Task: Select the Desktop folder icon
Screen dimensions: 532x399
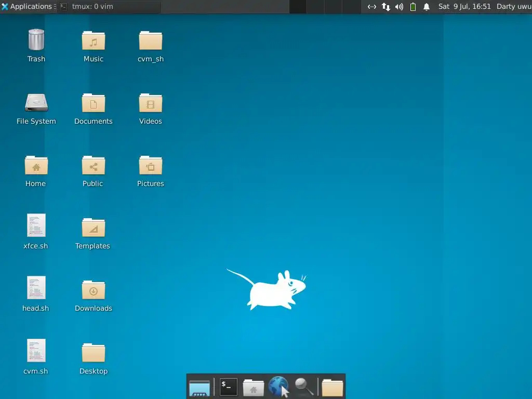Action: (94, 353)
